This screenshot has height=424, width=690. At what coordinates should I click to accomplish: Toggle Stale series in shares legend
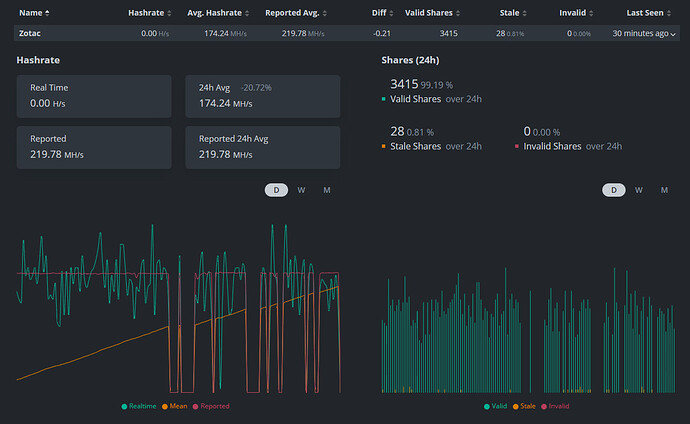pyautogui.click(x=524, y=406)
